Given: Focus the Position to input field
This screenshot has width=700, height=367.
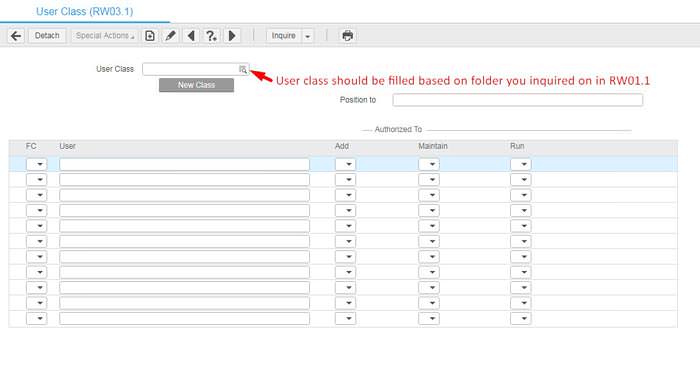Looking at the screenshot, I should tap(518, 100).
